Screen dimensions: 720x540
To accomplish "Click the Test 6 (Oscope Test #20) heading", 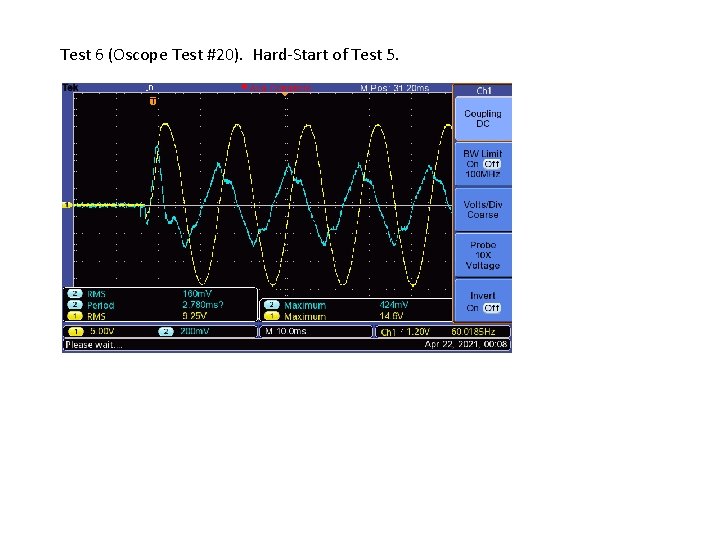I will [x=151, y=55].
